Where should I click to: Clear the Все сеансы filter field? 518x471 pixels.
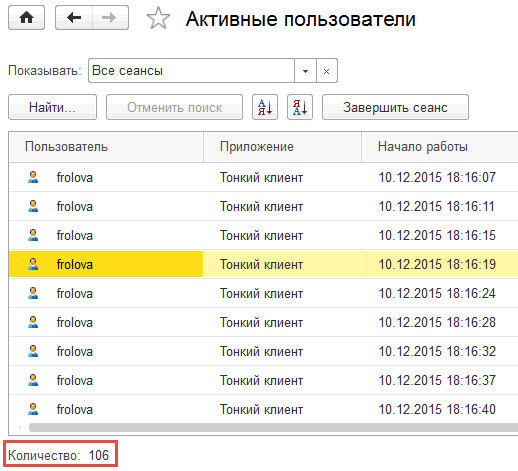pyautogui.click(x=327, y=71)
